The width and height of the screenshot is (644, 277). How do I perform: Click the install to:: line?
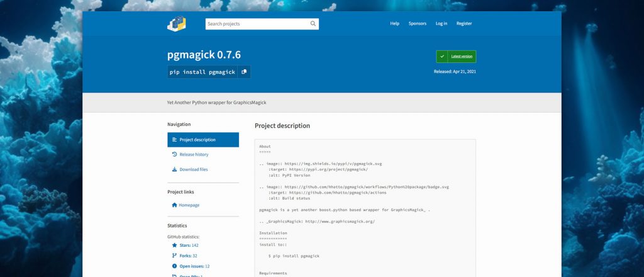click(273, 244)
